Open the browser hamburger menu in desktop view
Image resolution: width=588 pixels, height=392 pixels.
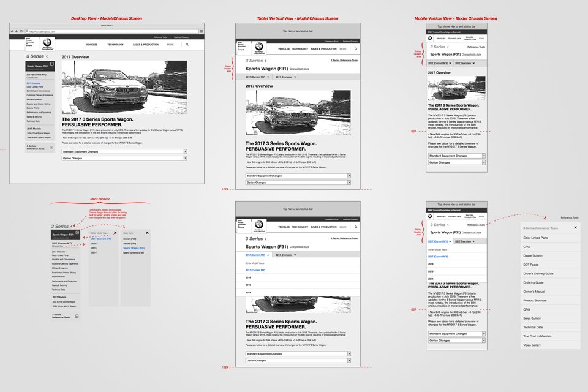point(202,31)
